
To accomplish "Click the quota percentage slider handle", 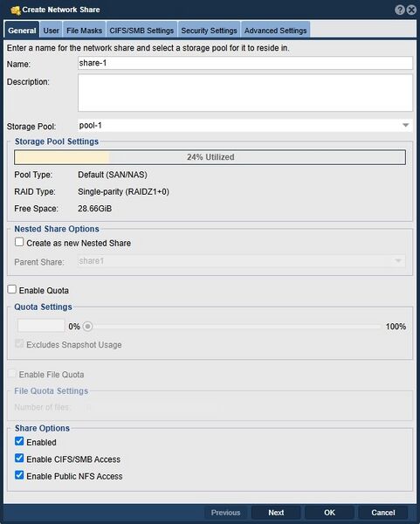I will tap(87, 326).
